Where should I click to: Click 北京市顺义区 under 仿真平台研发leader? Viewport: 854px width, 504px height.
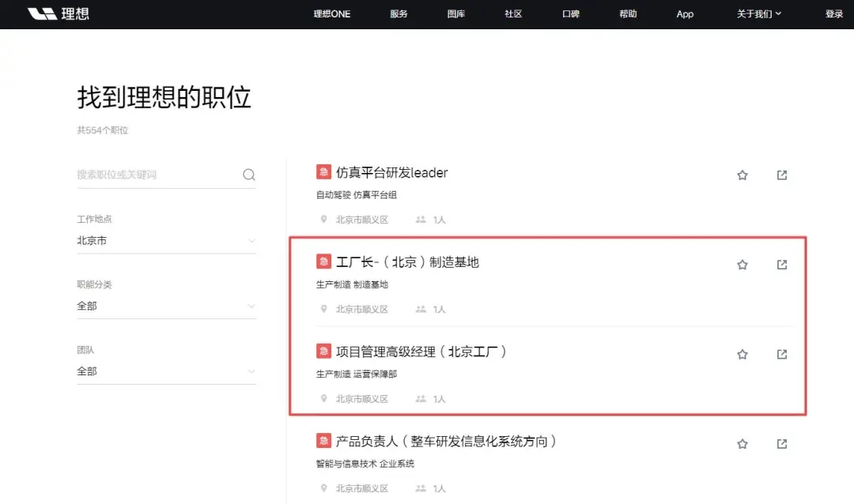[361, 220]
